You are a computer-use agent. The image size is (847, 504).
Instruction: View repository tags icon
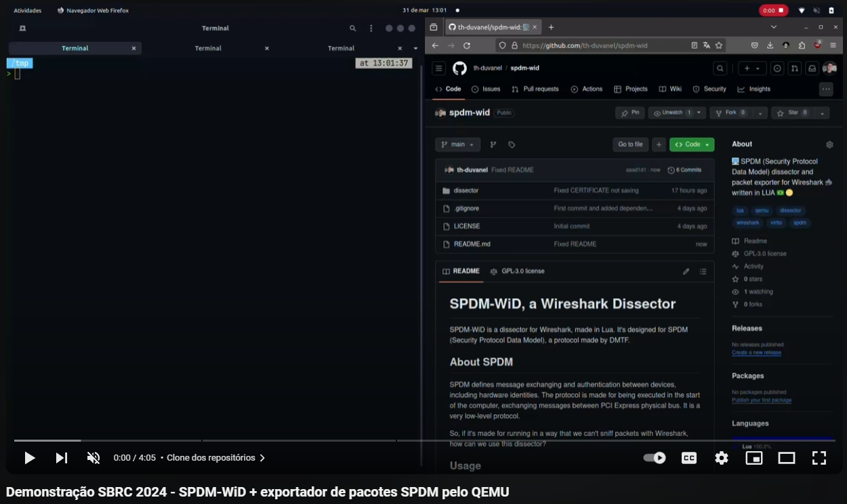512,144
